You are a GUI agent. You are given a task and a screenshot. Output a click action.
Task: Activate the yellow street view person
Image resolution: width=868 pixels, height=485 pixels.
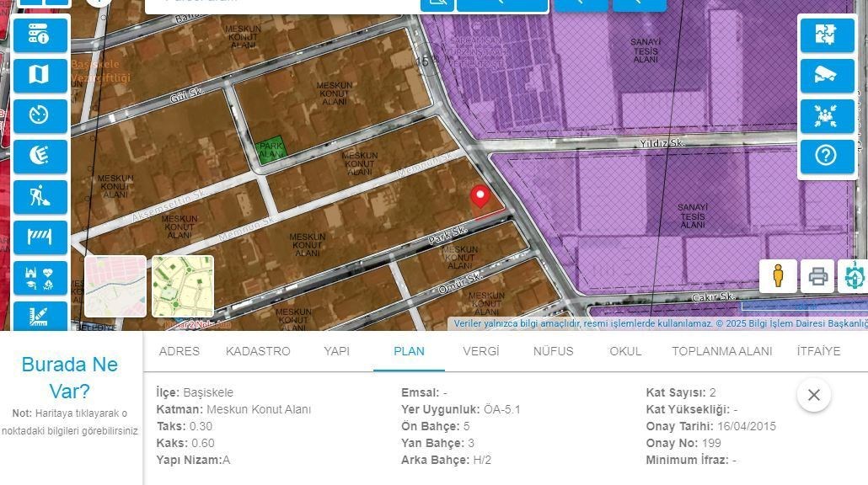click(x=778, y=276)
